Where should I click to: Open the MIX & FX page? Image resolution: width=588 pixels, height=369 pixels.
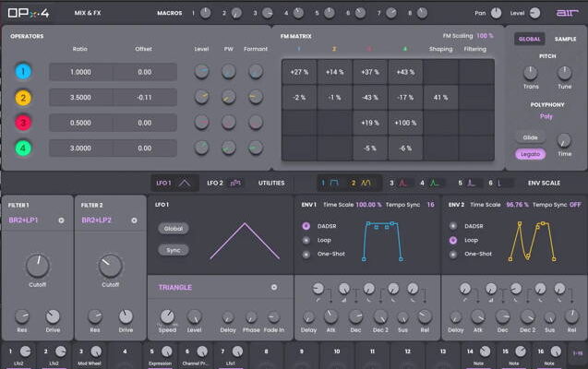89,14
